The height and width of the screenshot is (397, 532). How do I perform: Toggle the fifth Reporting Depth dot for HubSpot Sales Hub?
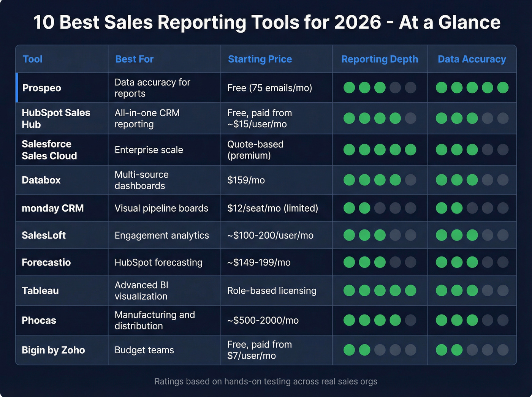click(410, 118)
